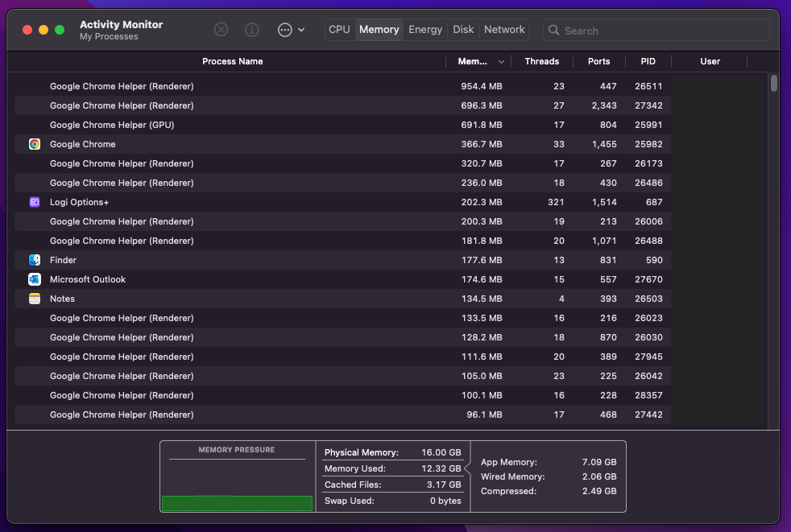The image size is (791, 532).
Task: Click the search magnifier icon
Action: point(553,31)
